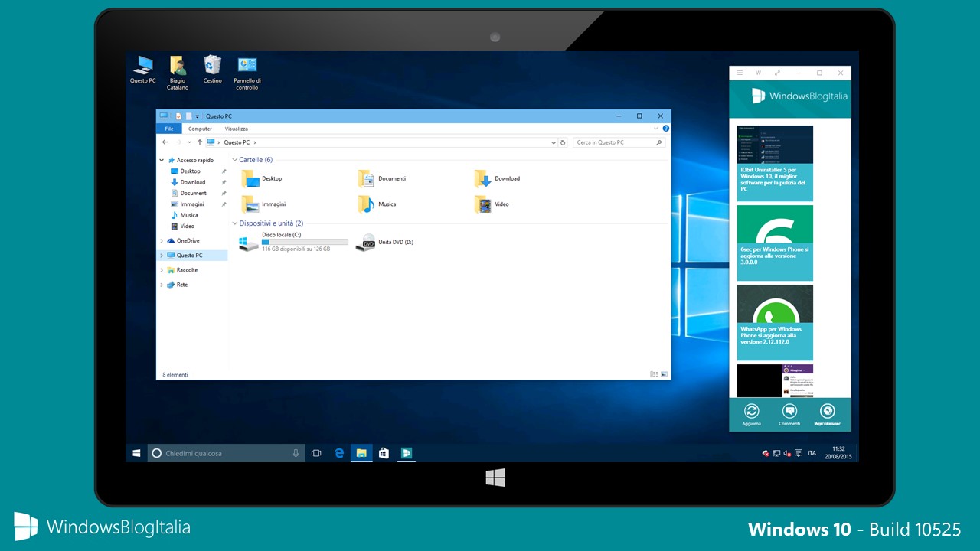Image resolution: width=980 pixels, height=551 pixels.
Task: Open Task View on the taskbar
Action: tap(316, 453)
